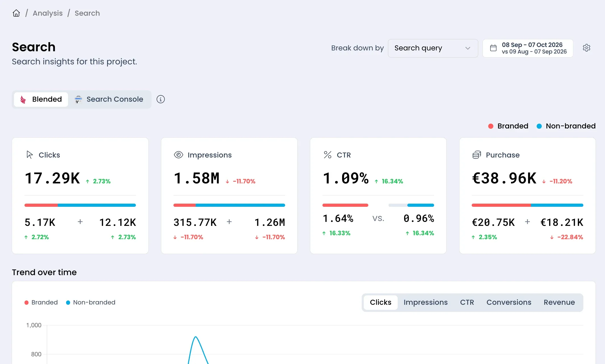This screenshot has width=605, height=364.
Task: Go to the home icon in breadcrumb
Action: click(x=16, y=13)
